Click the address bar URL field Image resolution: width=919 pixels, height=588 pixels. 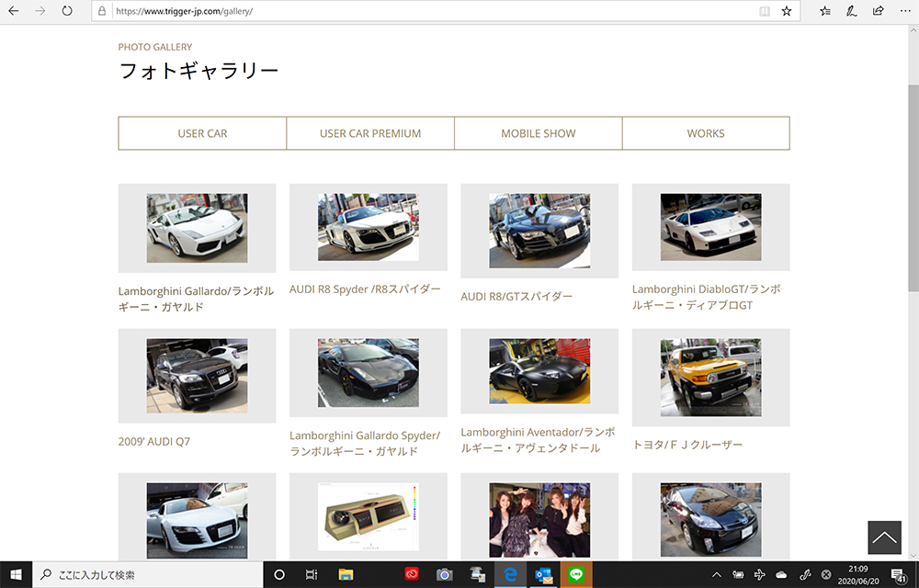coord(434,11)
